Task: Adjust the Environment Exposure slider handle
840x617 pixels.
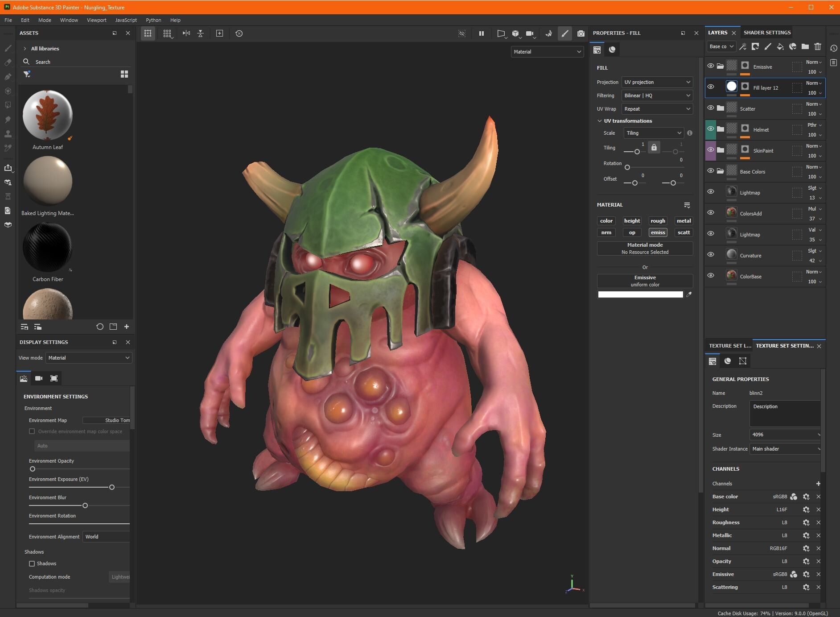Action: [x=112, y=487]
